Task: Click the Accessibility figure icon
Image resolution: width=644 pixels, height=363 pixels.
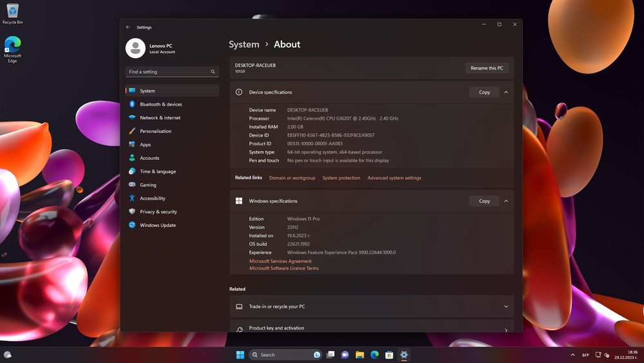Action: [x=132, y=198]
